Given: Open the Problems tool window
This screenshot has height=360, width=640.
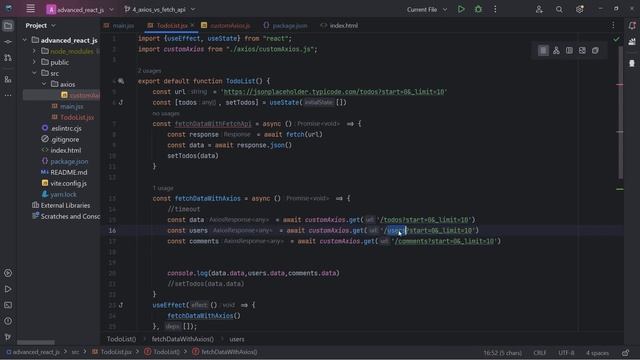Looking at the screenshot, I should point(8,321).
